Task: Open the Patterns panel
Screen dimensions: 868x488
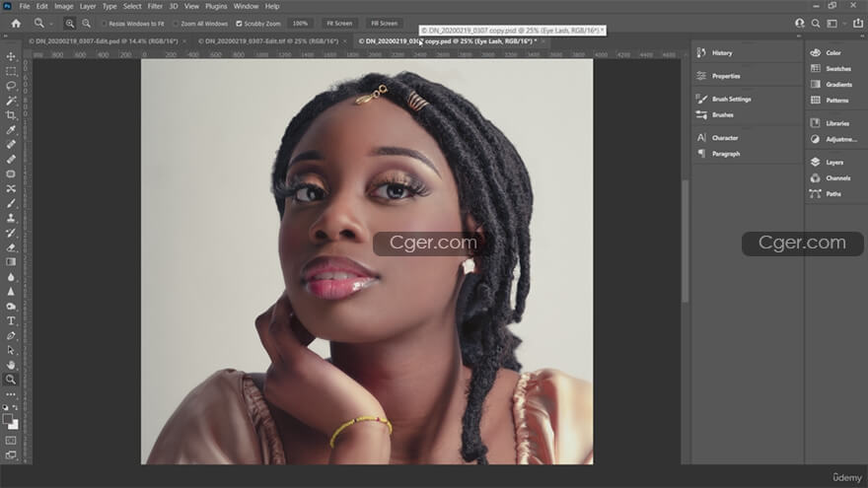Action: click(830, 101)
